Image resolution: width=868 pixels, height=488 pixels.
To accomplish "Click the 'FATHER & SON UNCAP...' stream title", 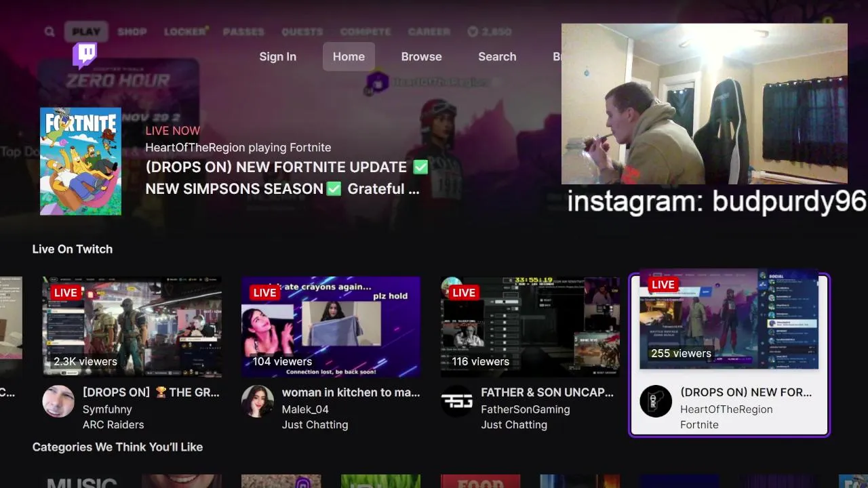I will click(x=547, y=392).
